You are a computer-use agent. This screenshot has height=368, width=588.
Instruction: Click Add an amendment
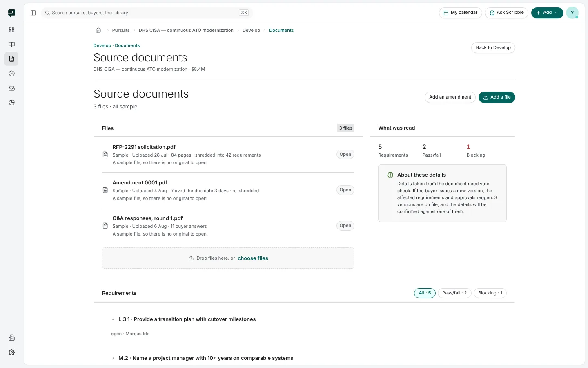click(x=450, y=97)
